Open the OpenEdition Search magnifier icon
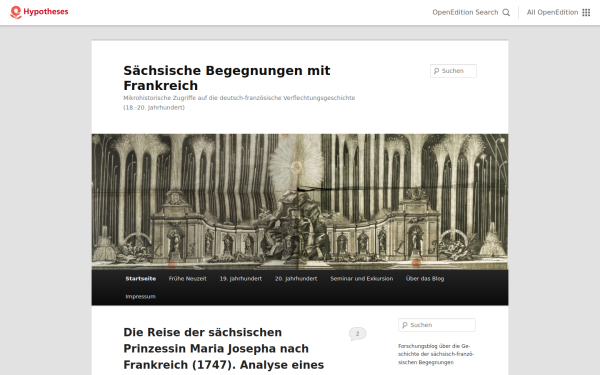600x375 pixels. pyautogui.click(x=506, y=12)
